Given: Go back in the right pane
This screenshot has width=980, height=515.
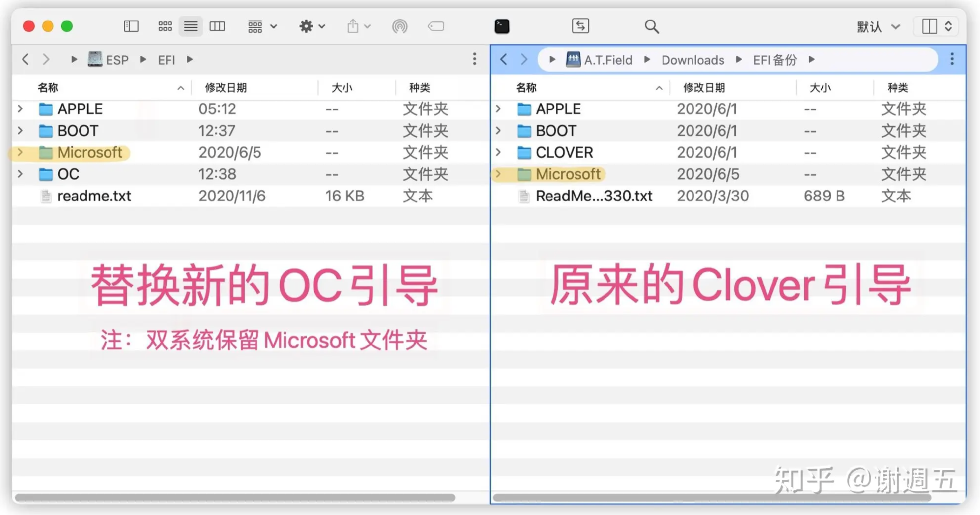Looking at the screenshot, I should pos(504,59).
